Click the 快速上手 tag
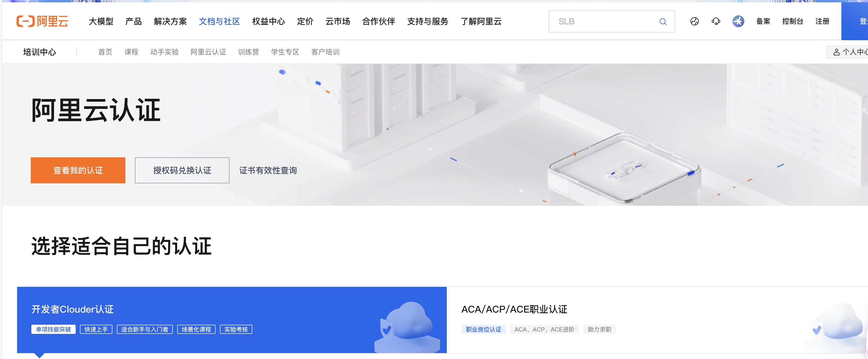868x359 pixels. tap(96, 329)
